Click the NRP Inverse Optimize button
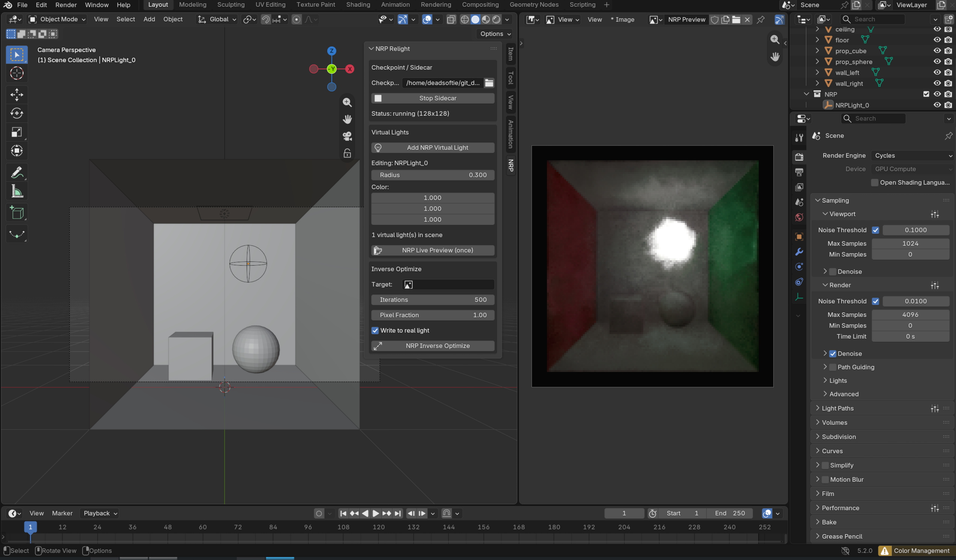Screen dimensions: 956x560 point(433,346)
